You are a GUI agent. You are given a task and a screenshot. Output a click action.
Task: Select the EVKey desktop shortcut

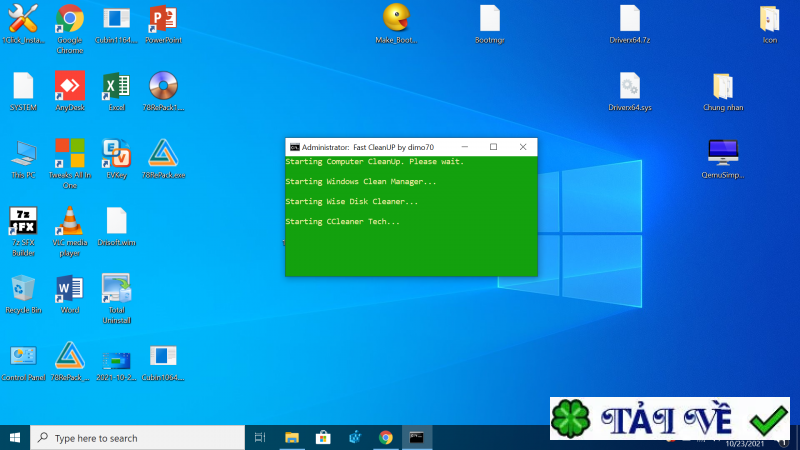tap(117, 153)
